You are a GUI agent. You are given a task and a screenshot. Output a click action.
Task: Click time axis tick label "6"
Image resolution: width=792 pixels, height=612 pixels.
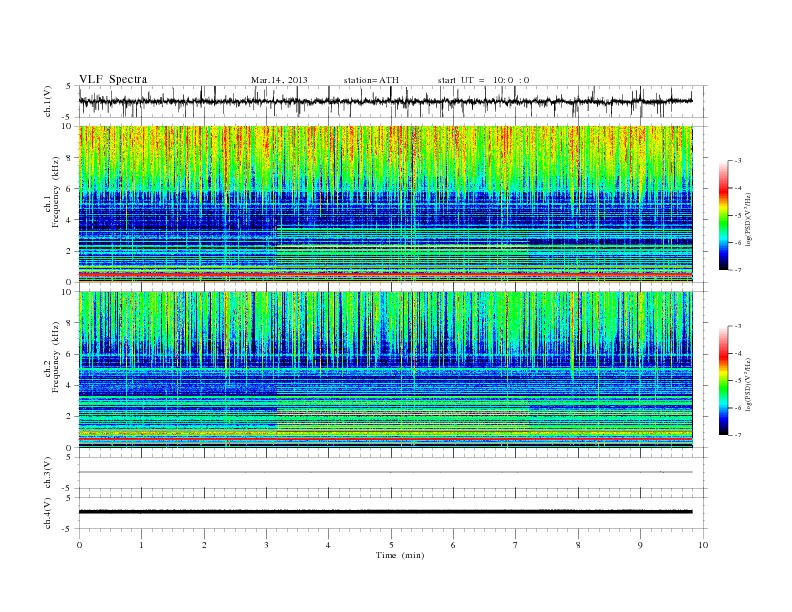453,545
